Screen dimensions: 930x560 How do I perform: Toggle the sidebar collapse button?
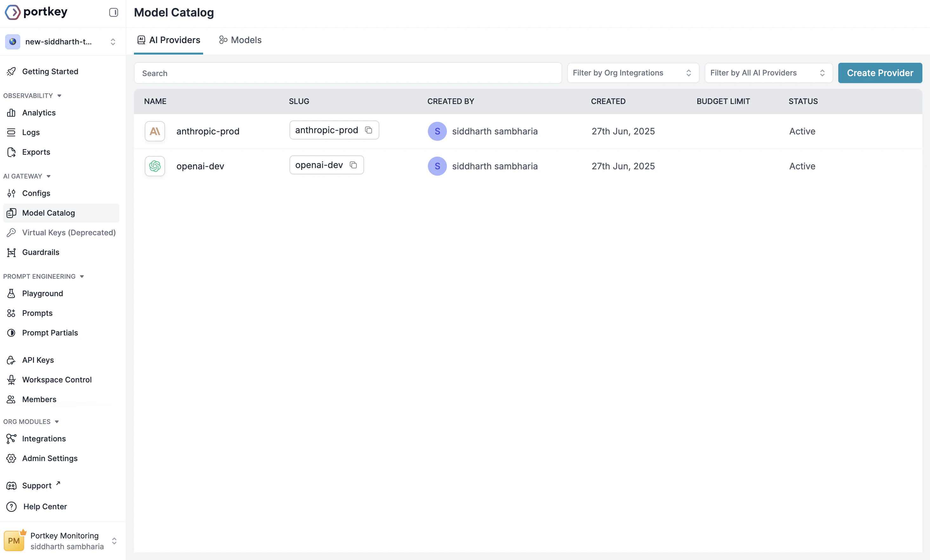coord(113,12)
